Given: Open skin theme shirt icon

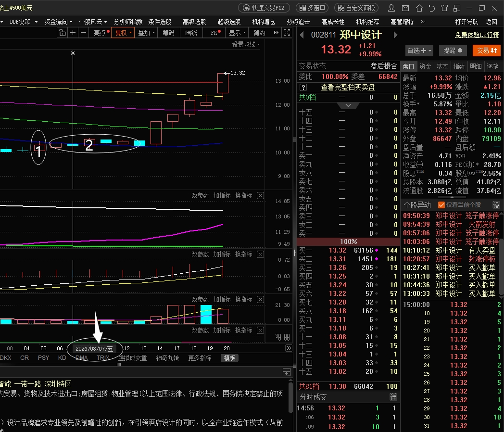Looking at the screenshot, I should (x=444, y=8).
